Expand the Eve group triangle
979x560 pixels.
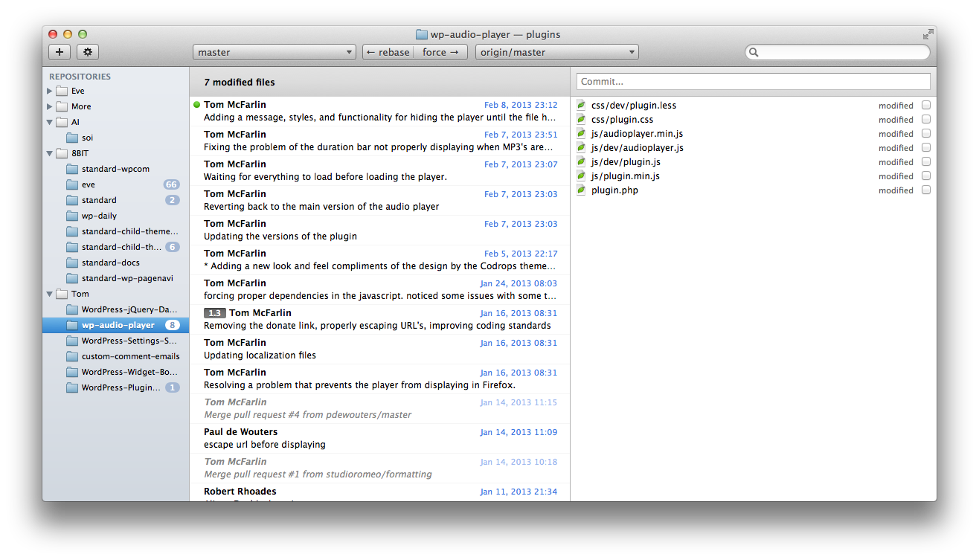[50, 91]
